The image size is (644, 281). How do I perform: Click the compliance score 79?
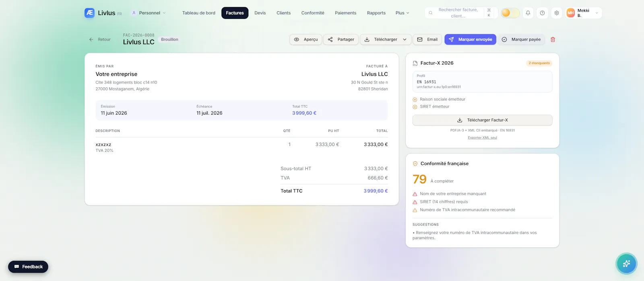click(419, 179)
